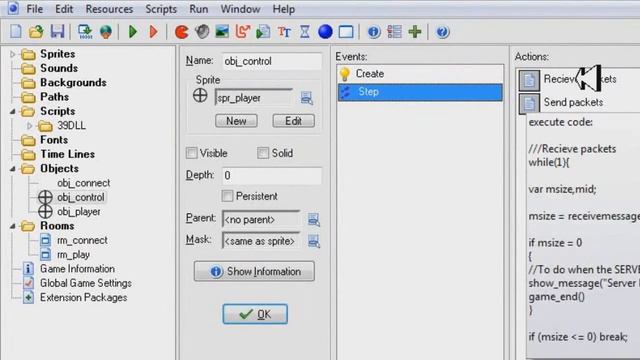Open the Resources menu
The image size is (640, 360).
[109, 9]
